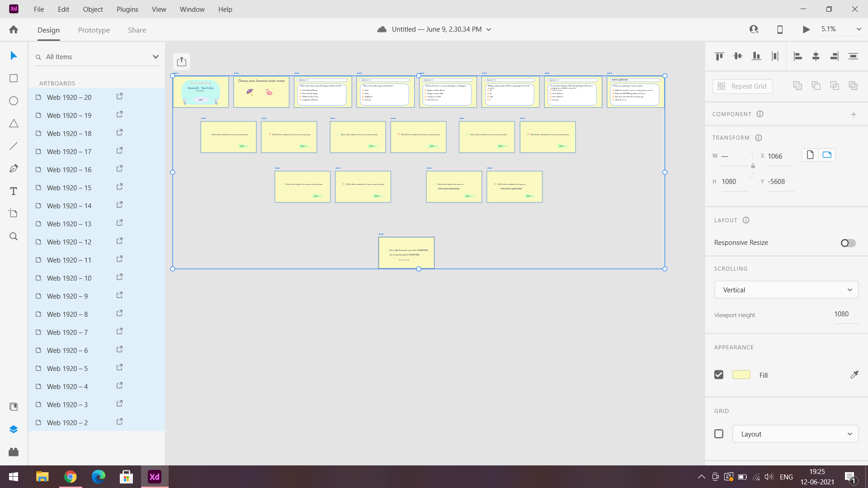
Task: Select the Pen tool
Action: tap(14, 169)
